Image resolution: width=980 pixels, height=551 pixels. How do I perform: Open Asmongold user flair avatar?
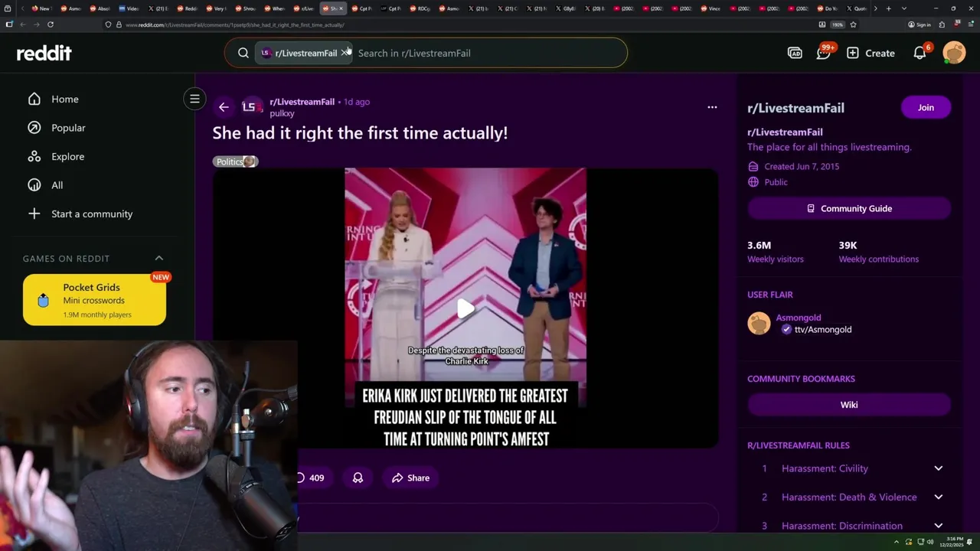[759, 324]
